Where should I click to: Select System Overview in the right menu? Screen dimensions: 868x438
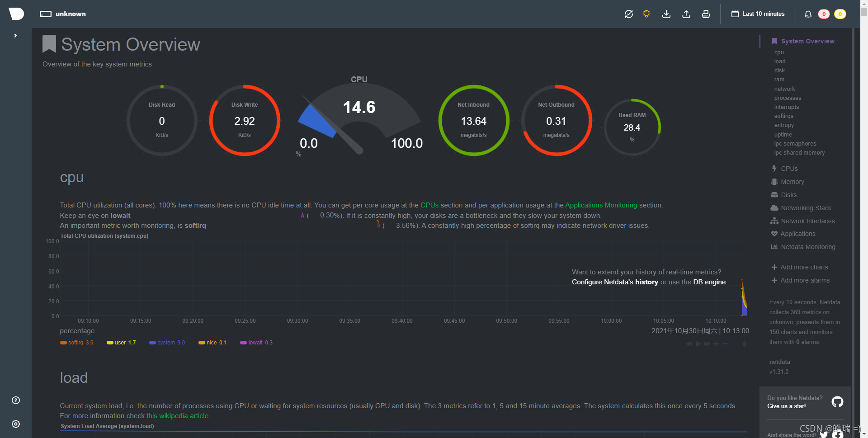(x=803, y=41)
